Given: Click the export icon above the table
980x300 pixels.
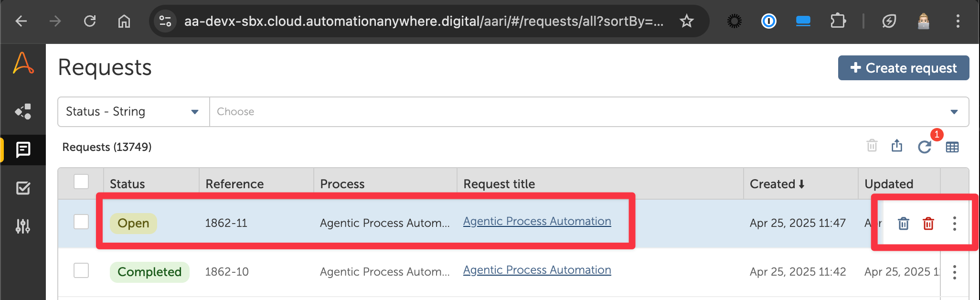Looking at the screenshot, I should click(897, 146).
